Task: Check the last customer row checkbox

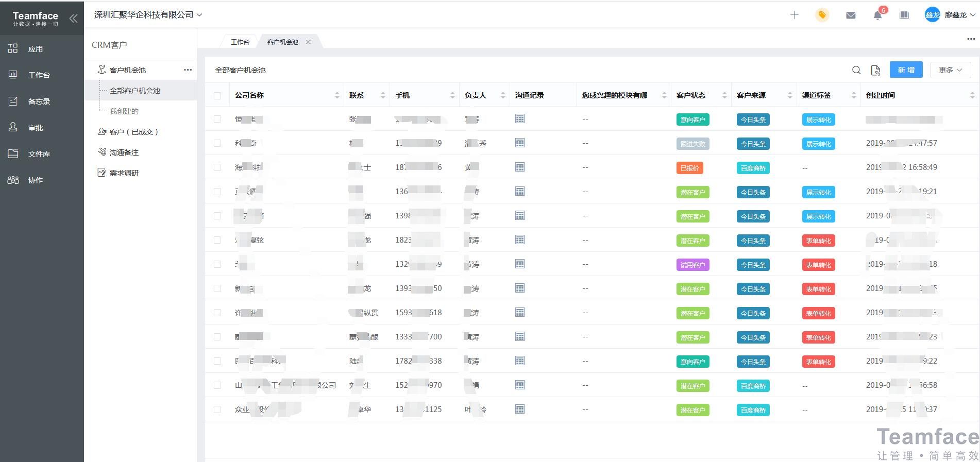Action: pos(217,409)
